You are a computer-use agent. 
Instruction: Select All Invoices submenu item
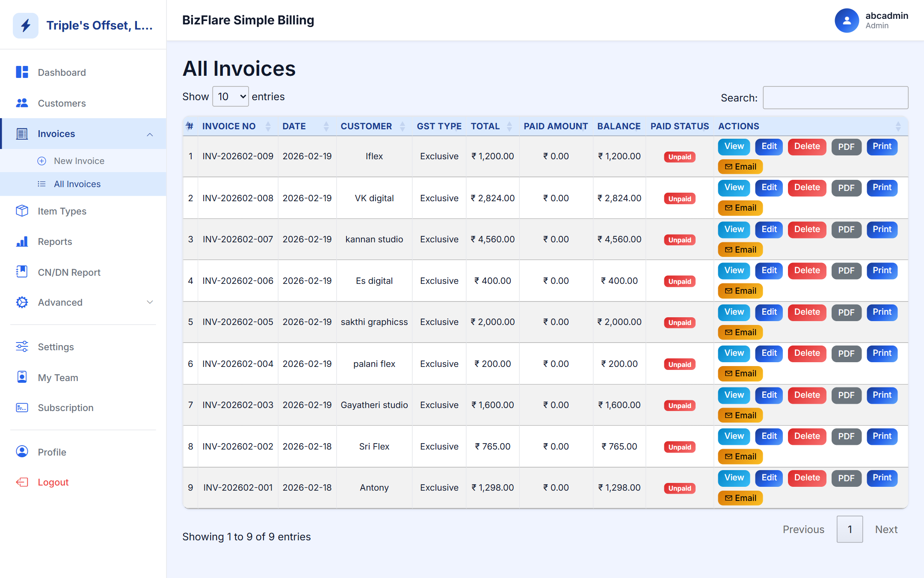pos(83,184)
